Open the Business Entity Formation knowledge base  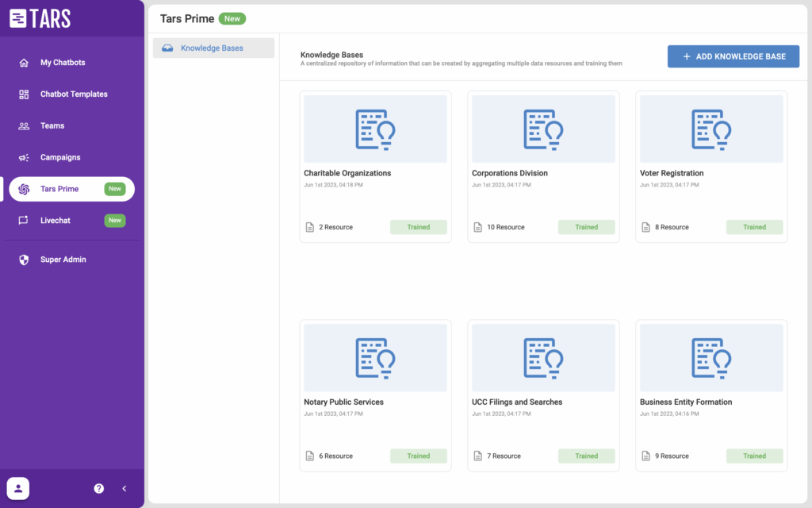coord(686,402)
